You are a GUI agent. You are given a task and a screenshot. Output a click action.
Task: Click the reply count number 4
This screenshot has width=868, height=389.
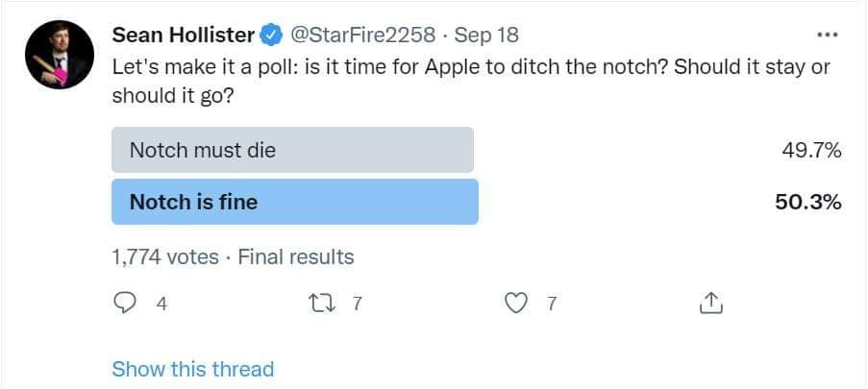coord(161,304)
